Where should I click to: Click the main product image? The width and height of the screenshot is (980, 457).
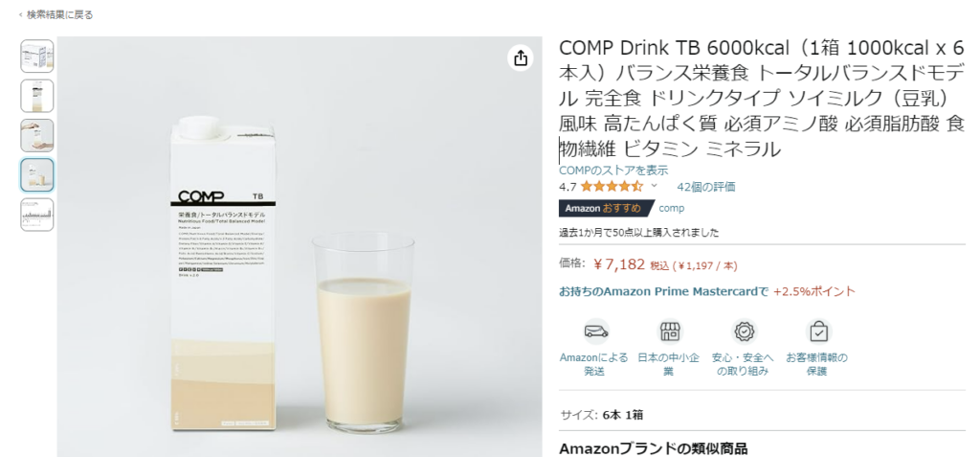pos(300,246)
